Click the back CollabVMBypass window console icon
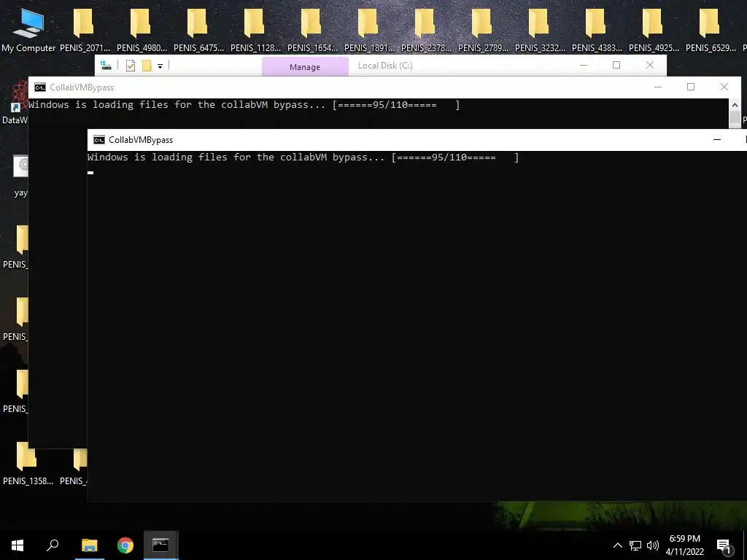The image size is (747, 560). click(x=40, y=87)
